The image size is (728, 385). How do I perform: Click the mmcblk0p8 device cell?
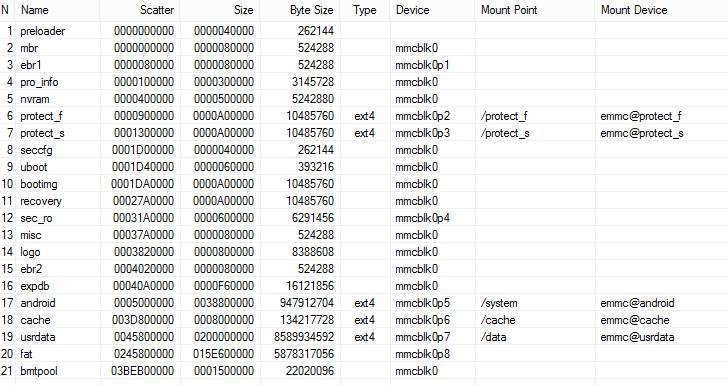(x=422, y=354)
